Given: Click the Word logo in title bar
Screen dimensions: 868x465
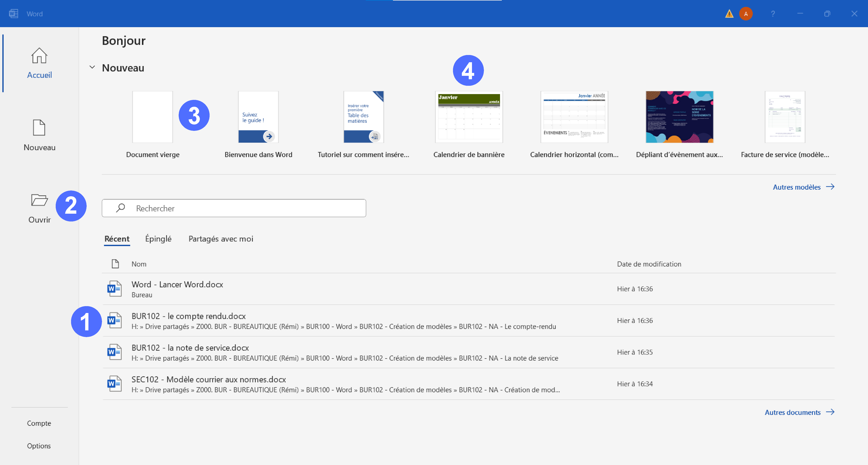Looking at the screenshot, I should (x=14, y=14).
